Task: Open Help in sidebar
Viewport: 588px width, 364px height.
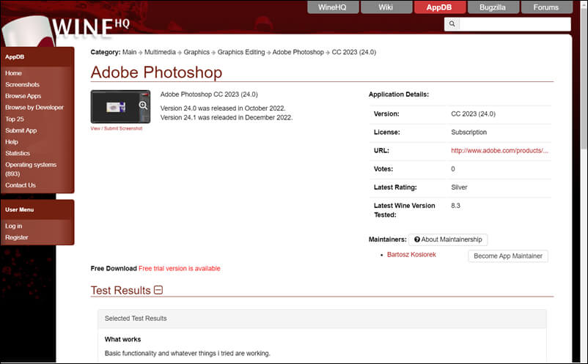Action: coord(12,142)
